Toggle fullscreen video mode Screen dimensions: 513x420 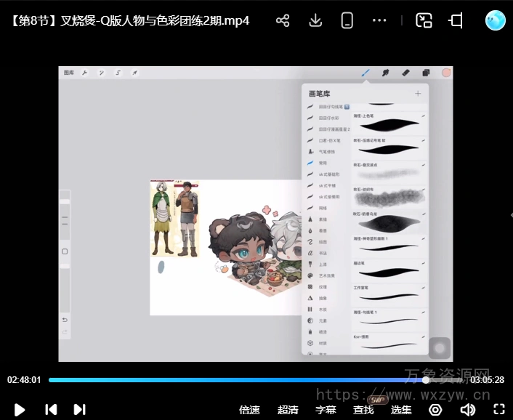click(499, 410)
